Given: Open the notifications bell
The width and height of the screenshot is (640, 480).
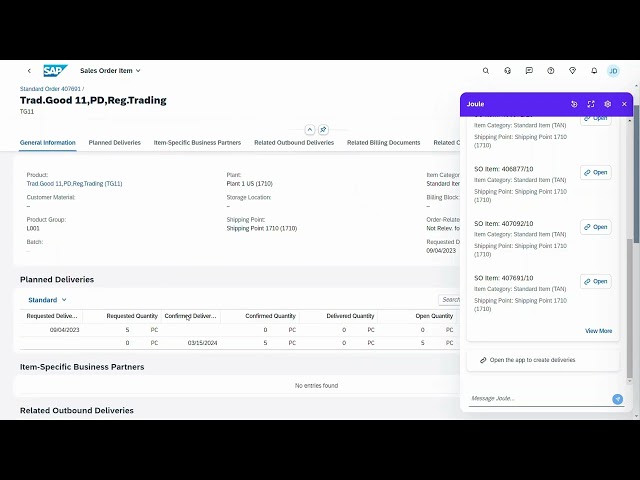Looking at the screenshot, I should click(x=594, y=71).
